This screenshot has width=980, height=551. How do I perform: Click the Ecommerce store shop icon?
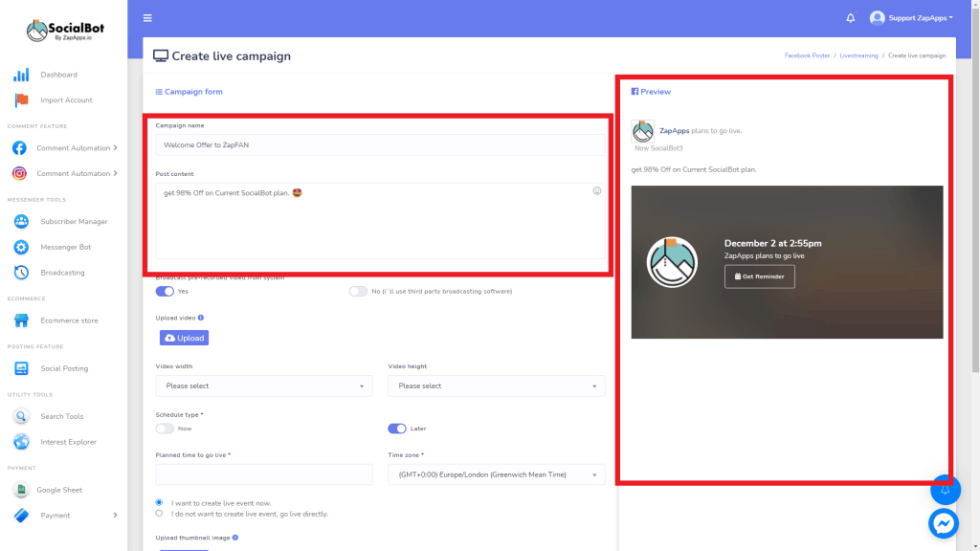pos(21,320)
